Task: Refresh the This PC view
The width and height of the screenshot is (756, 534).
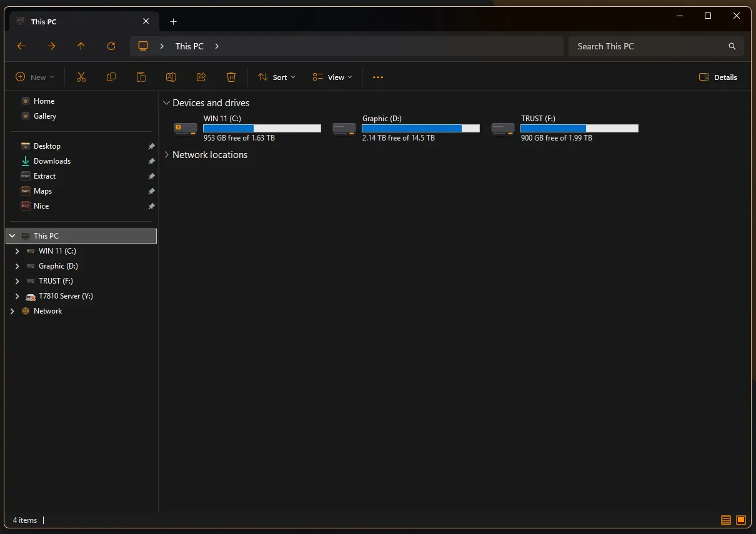Action: pyautogui.click(x=111, y=46)
